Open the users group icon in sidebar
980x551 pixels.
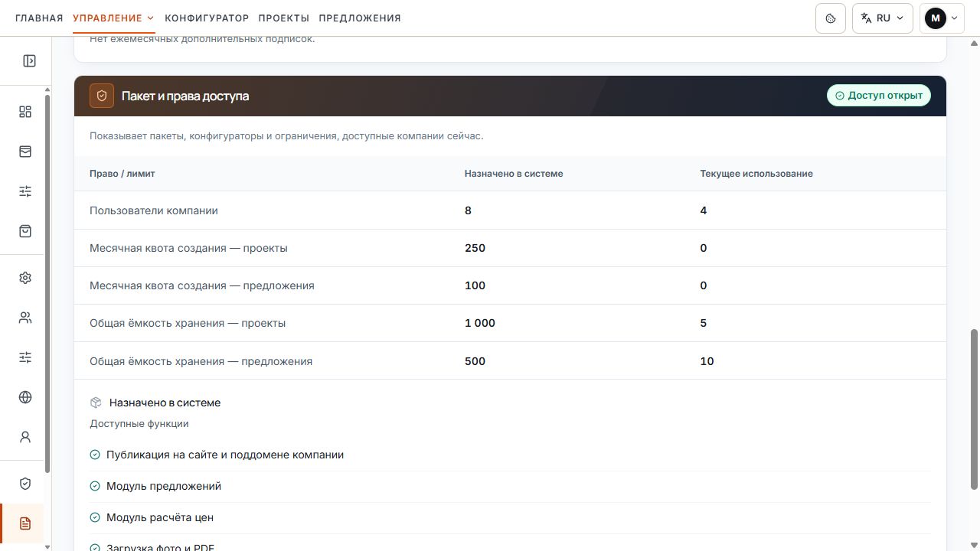(25, 318)
